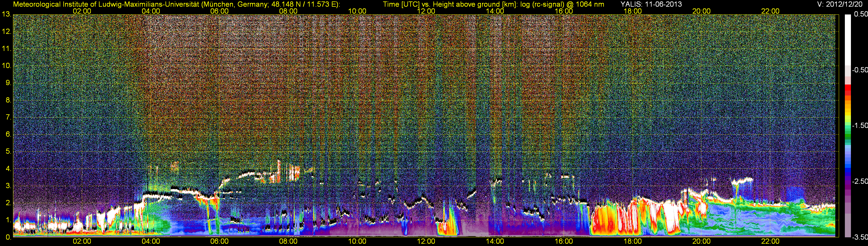Viewport: 868px width, 246px height.
Task: Click '16:00' on the bottom time axis
Action: [x=564, y=241]
